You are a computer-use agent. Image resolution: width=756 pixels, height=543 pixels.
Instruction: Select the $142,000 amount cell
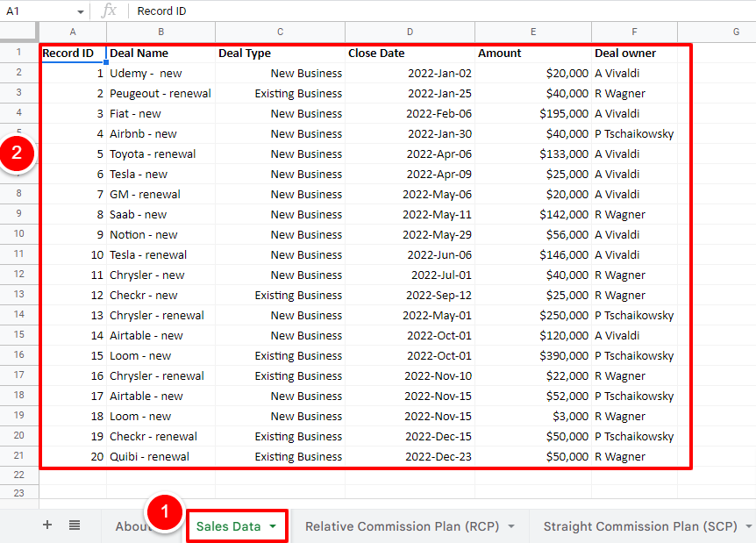[533, 215]
